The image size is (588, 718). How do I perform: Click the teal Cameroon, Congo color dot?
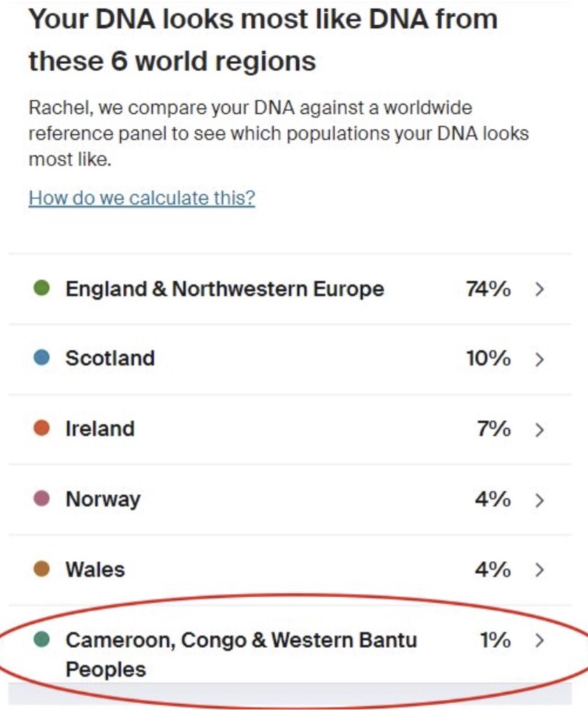click(x=42, y=640)
